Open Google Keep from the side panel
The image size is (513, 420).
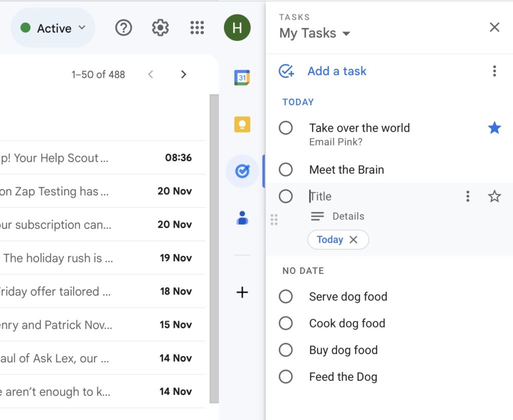pos(242,124)
